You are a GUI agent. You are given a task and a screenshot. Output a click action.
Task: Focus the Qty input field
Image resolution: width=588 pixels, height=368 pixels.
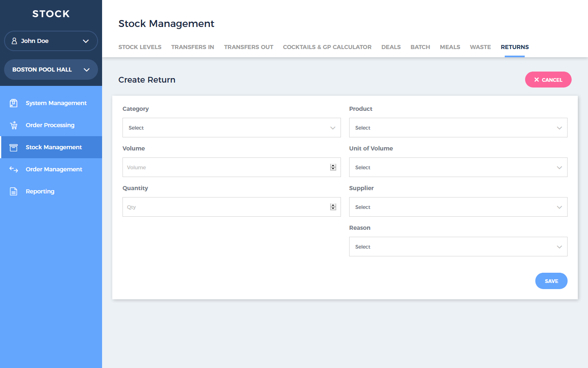225,207
